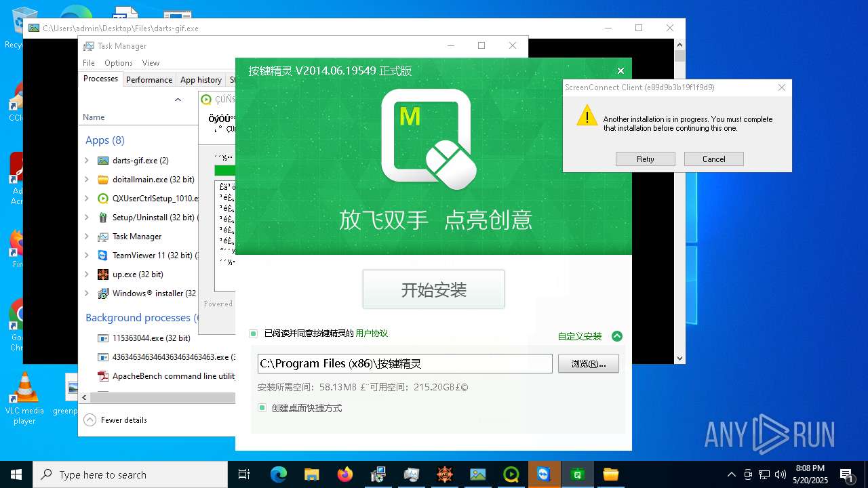Click the up.exe process icon

coord(103,274)
